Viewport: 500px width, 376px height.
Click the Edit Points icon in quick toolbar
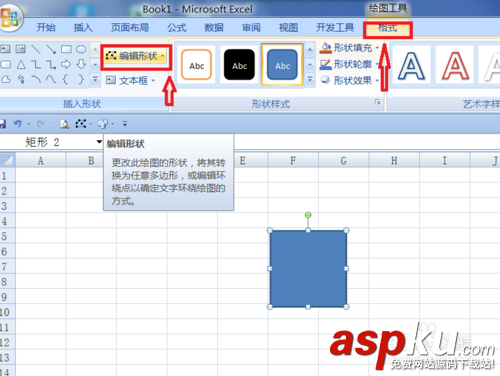pos(80,124)
